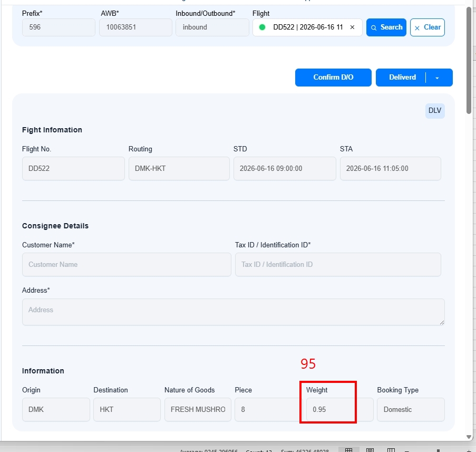This screenshot has width=476, height=452.
Task: Select Page Break Preview icon in status bar
Action: coord(391,450)
